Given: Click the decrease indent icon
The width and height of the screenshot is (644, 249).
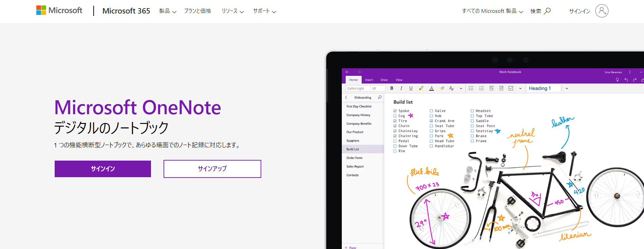Looking at the screenshot, I should click(491, 88).
